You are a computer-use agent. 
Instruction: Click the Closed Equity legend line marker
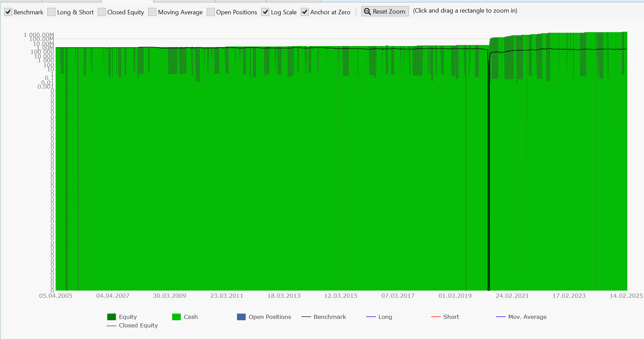point(111,326)
